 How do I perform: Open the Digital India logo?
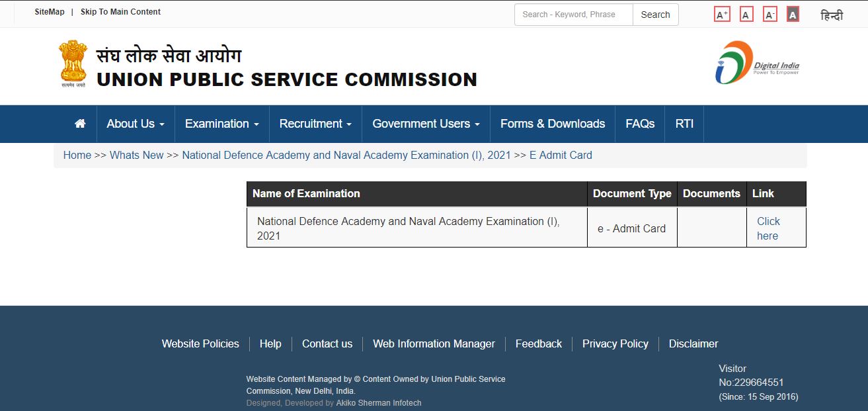tap(757, 63)
